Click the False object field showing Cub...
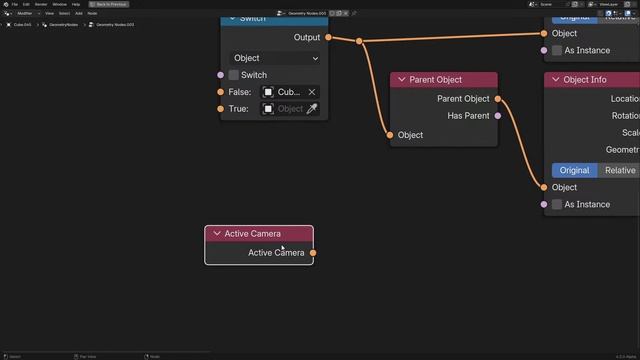Viewport: 640px width, 360px height. [x=283, y=92]
